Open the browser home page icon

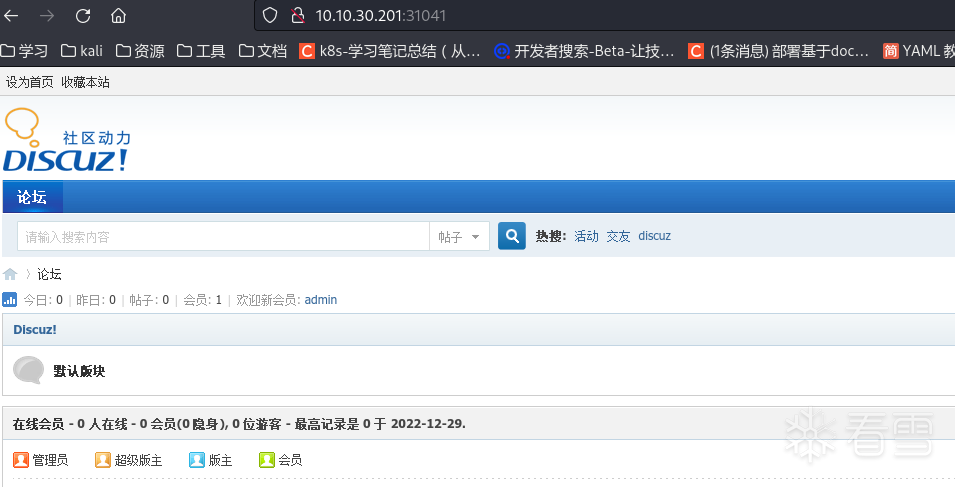118,15
